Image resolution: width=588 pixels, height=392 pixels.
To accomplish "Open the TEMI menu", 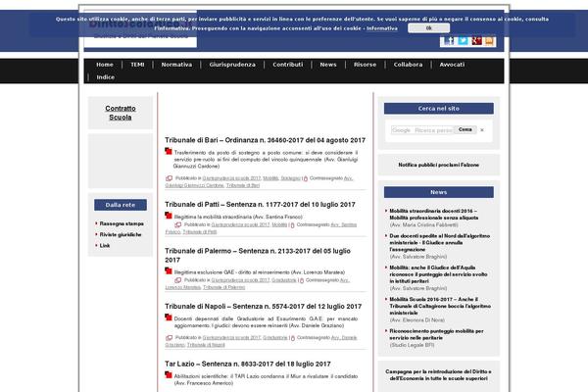I will click(x=137, y=65).
